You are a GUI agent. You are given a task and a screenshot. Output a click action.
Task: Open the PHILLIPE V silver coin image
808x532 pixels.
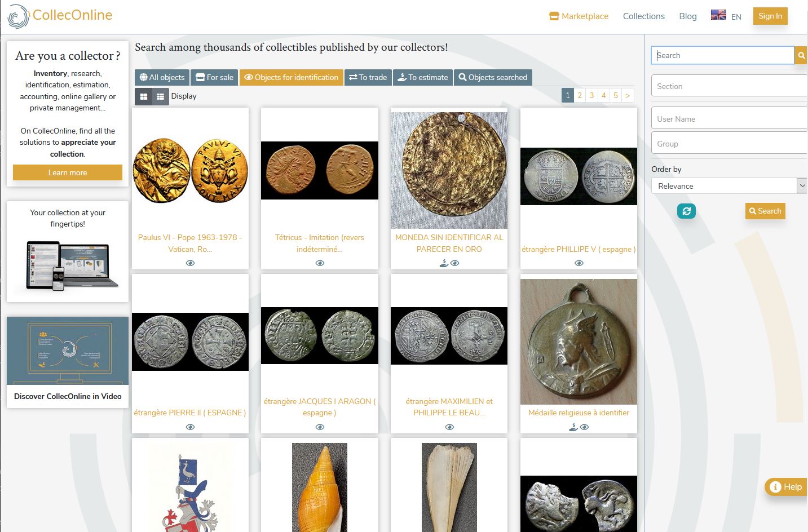pyautogui.click(x=579, y=176)
